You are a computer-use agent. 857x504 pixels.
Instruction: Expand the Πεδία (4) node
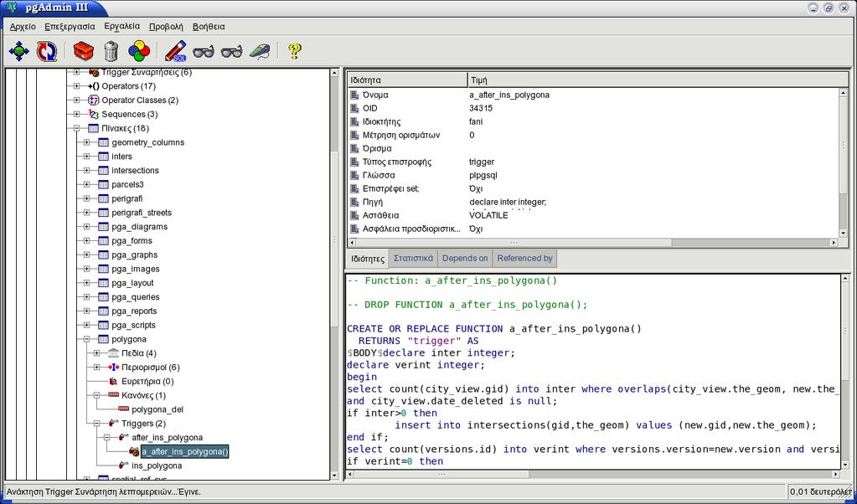(96, 353)
